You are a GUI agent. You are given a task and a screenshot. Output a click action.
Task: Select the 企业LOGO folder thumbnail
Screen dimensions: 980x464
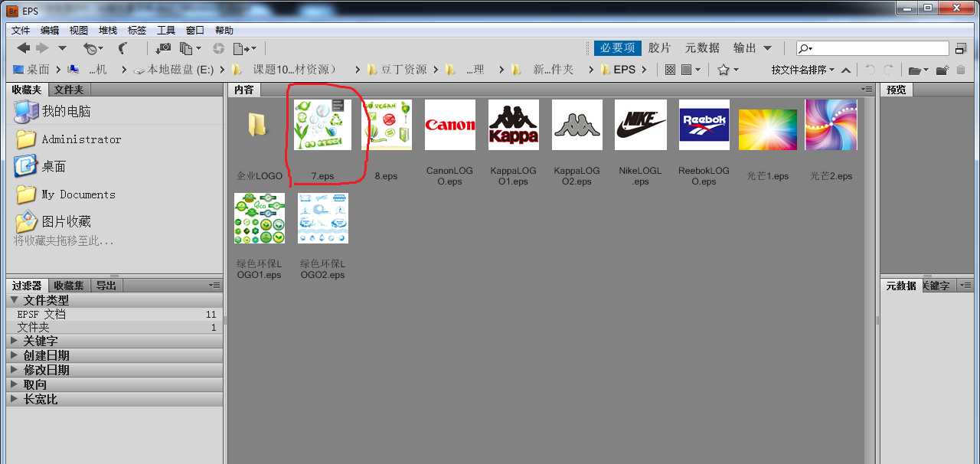(259, 125)
